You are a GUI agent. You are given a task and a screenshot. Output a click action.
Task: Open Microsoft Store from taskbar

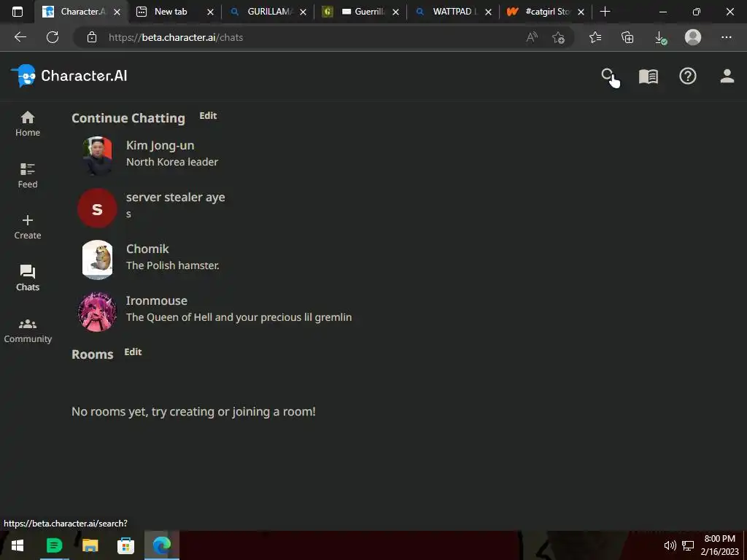[125, 545]
